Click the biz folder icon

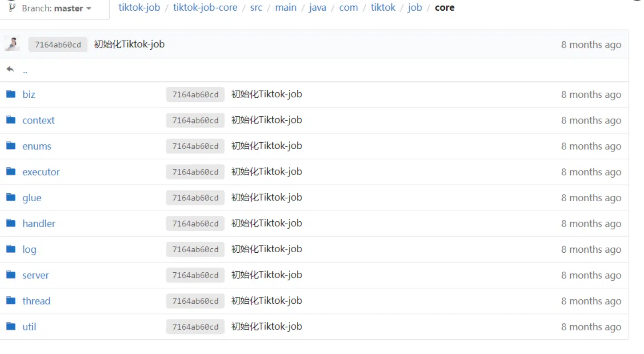pyautogui.click(x=11, y=94)
